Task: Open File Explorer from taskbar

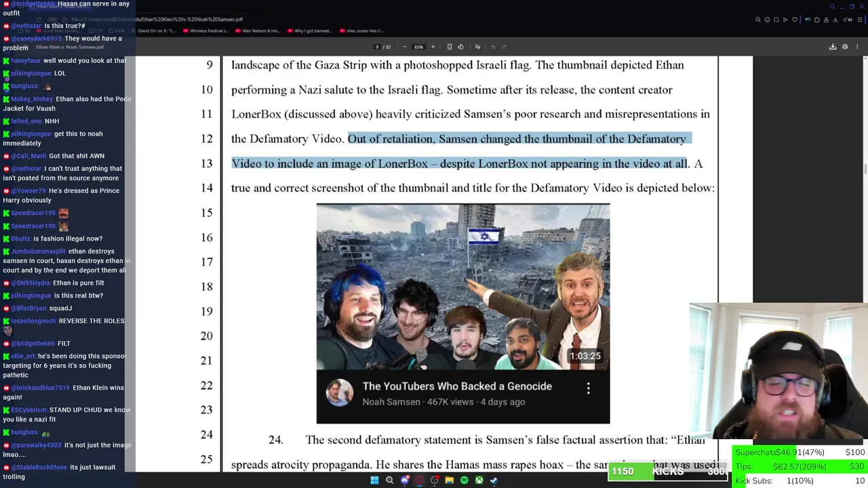Action: [450, 481]
